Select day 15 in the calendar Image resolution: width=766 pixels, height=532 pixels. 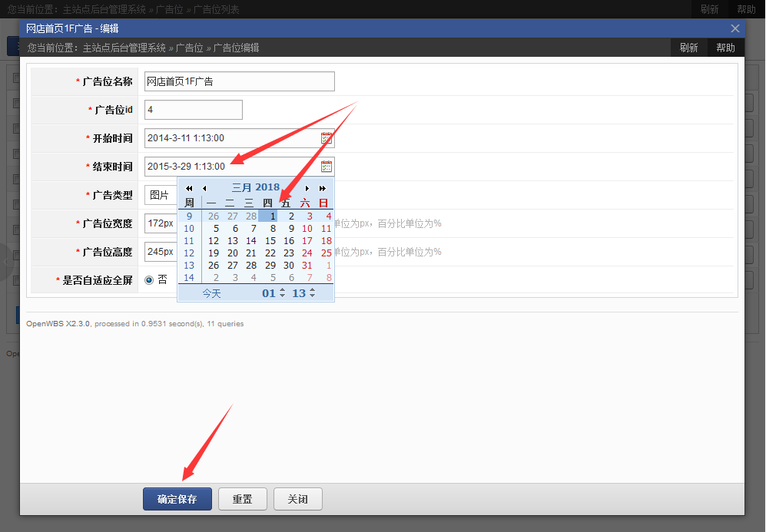coord(270,241)
